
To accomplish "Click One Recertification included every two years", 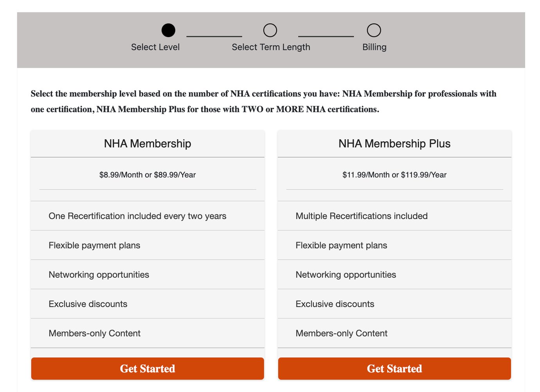I will [137, 216].
